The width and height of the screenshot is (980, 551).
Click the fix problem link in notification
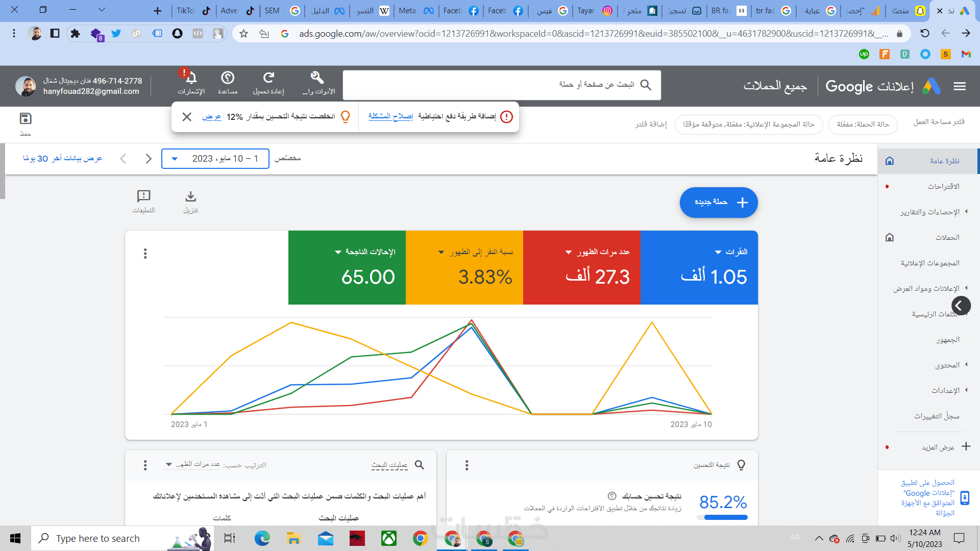point(390,116)
